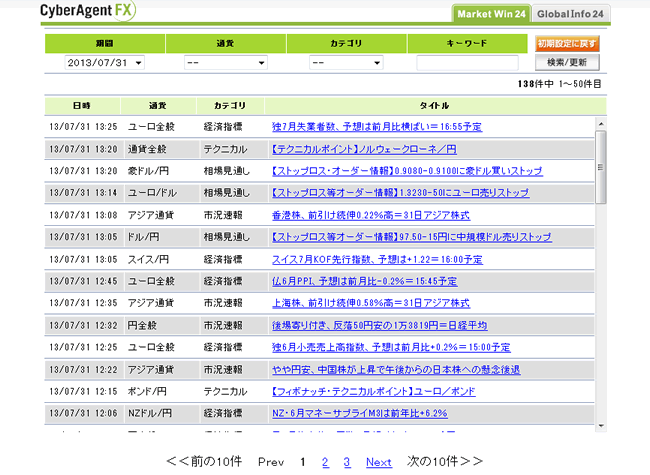
Task: Click the 13/07/31 13:14 date cell
Action: 83,193
